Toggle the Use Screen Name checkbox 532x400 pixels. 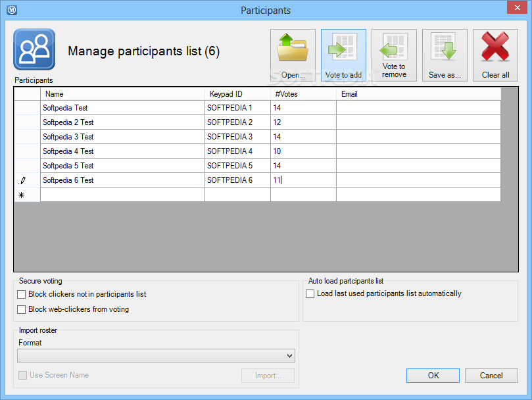coord(23,375)
